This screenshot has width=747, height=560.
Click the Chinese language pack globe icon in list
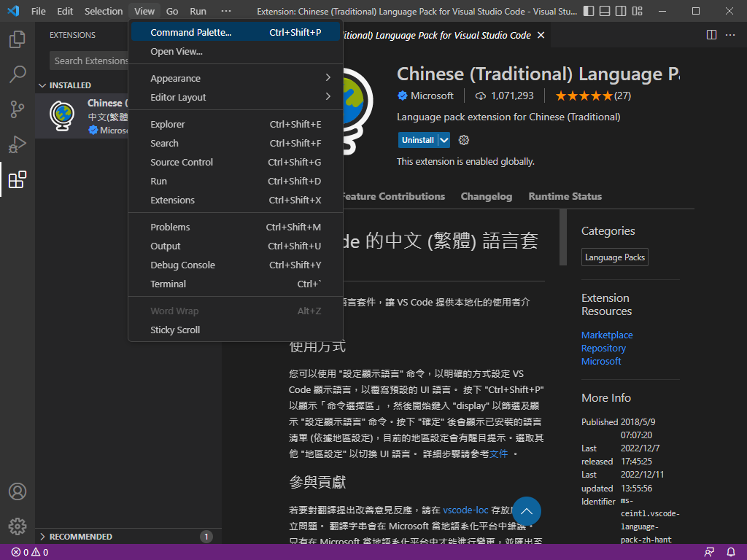63,116
